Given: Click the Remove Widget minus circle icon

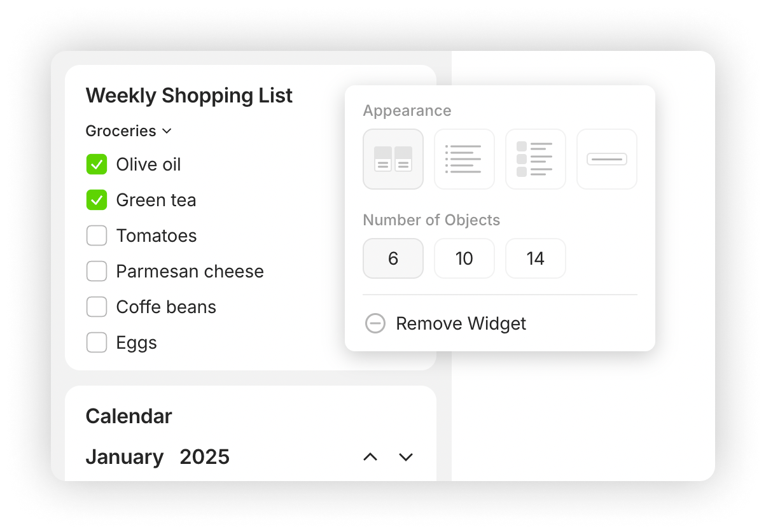Looking at the screenshot, I should 375,323.
